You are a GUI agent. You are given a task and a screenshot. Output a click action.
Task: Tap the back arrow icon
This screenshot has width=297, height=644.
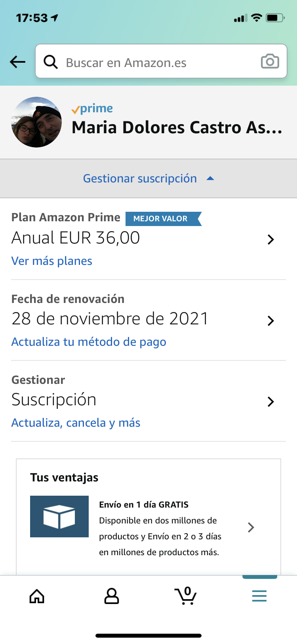pos(17,62)
